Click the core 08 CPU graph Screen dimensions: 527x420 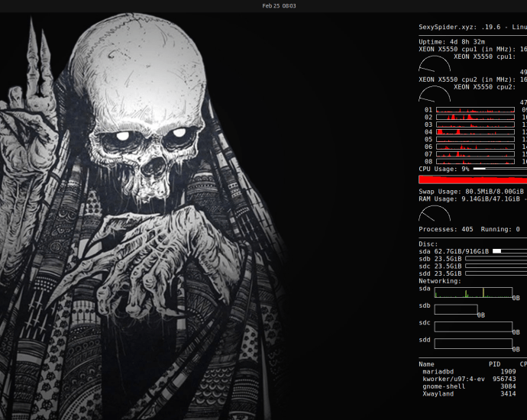[x=474, y=161]
